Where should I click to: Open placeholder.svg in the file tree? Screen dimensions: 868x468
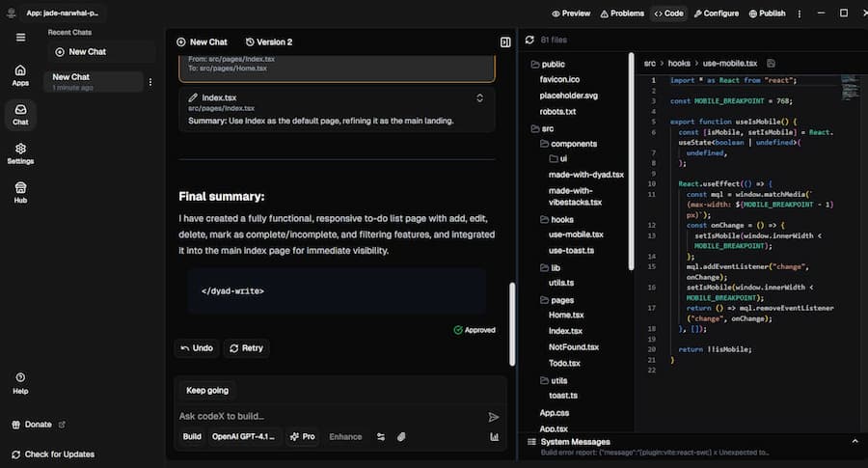point(568,96)
